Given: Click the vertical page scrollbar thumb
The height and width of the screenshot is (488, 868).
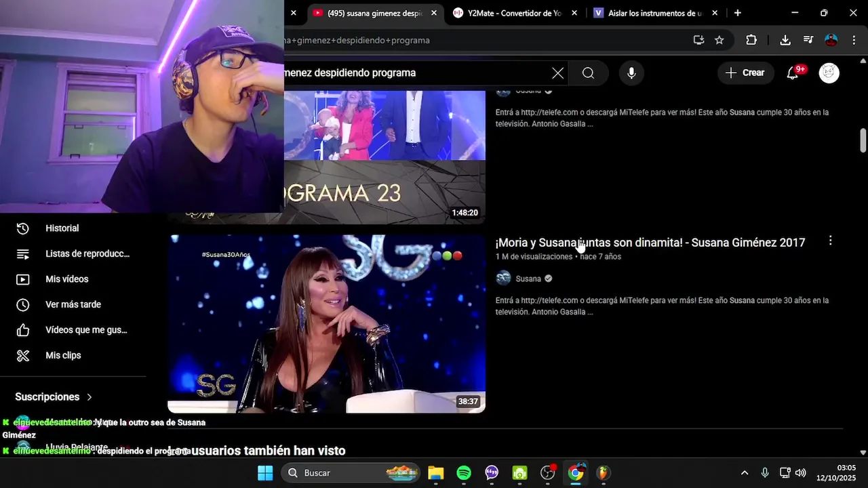Looking at the screenshot, I should pyautogui.click(x=863, y=140).
